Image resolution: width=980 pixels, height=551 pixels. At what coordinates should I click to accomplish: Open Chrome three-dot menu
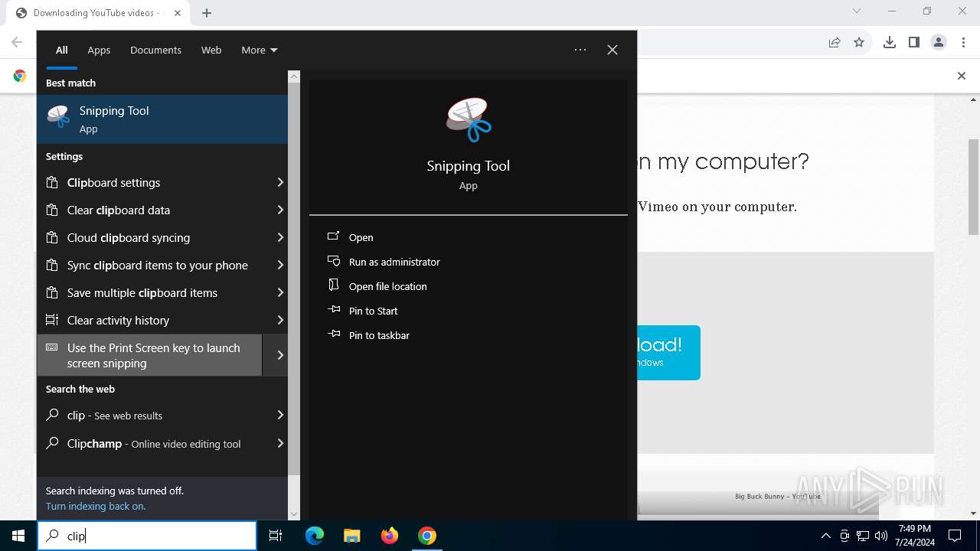[x=964, y=43]
